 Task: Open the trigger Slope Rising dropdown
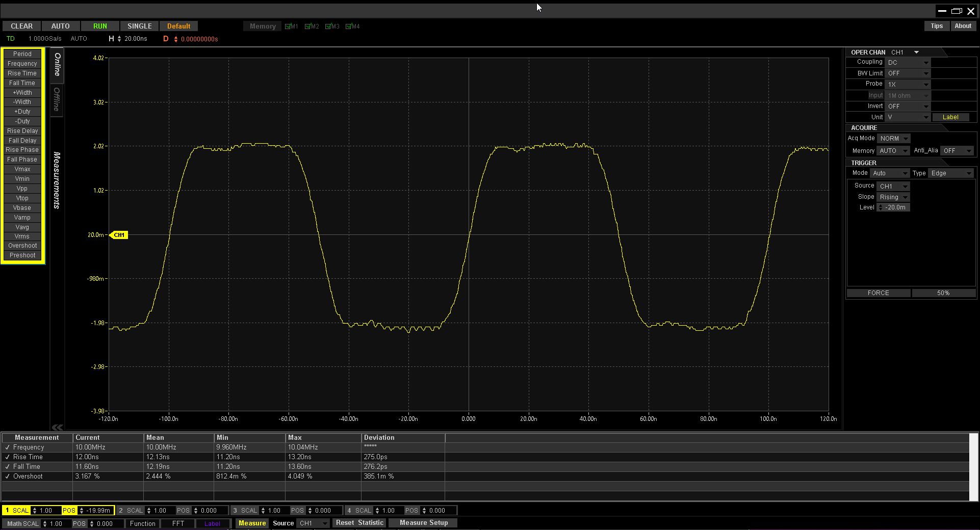click(893, 197)
